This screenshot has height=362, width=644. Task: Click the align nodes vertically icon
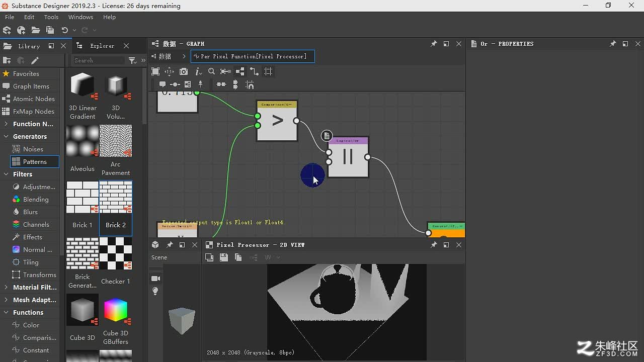coord(235,84)
